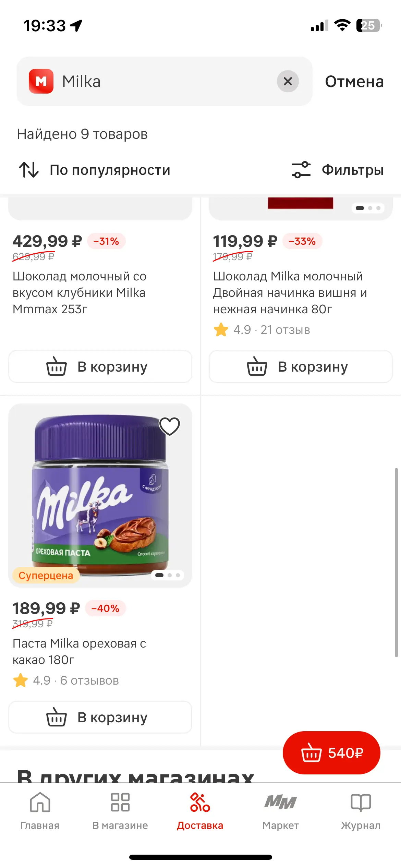Tap the Milka search input field
Viewport: 401px width, 868px height.
[165, 81]
